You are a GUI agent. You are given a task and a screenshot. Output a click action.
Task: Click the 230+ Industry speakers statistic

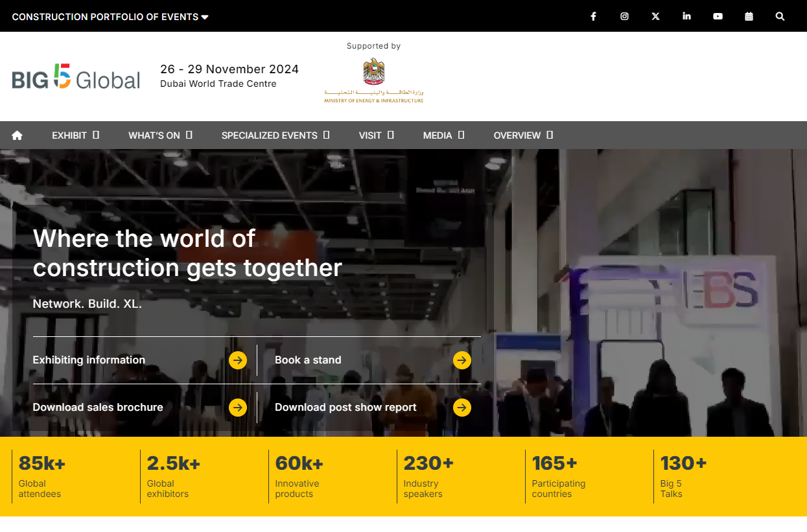click(x=428, y=476)
